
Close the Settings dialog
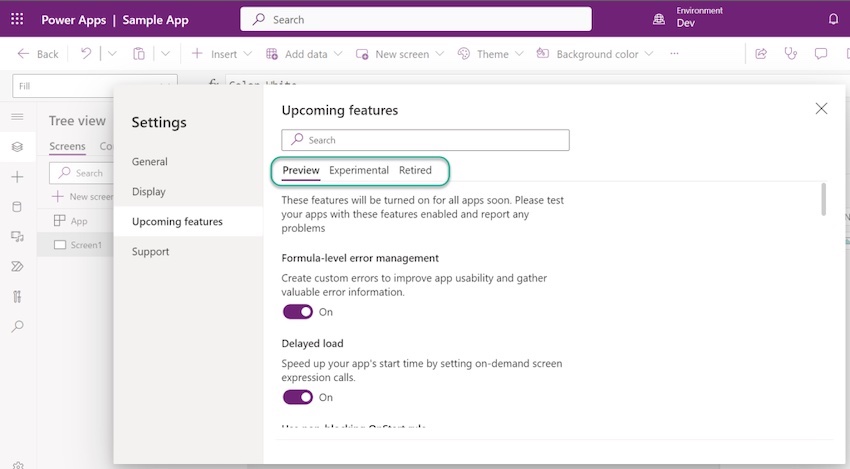(821, 108)
